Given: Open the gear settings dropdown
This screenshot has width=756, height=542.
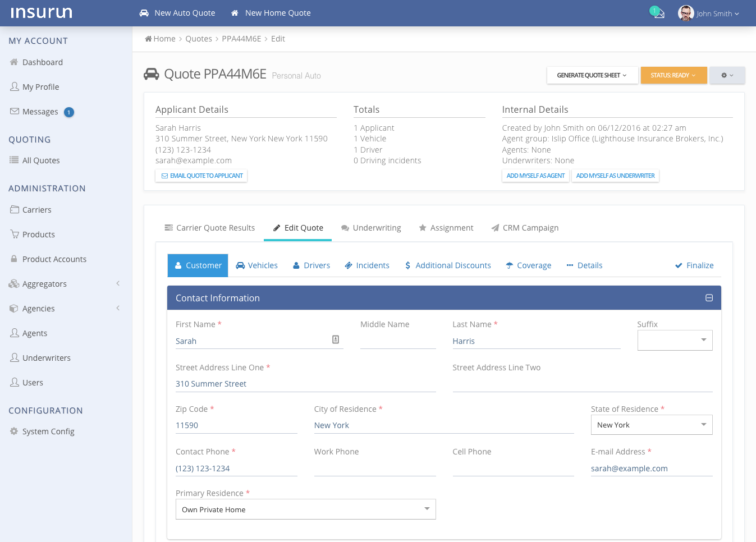Looking at the screenshot, I should (x=727, y=75).
